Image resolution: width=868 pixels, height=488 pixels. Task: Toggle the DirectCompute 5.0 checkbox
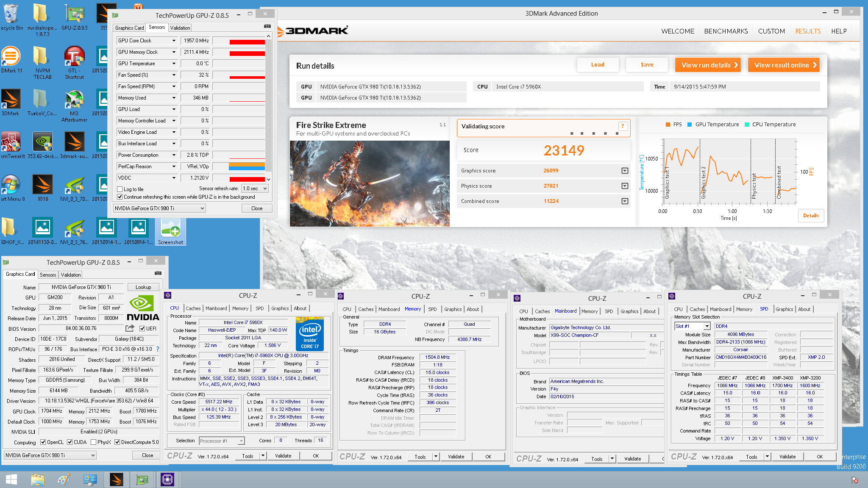click(117, 442)
